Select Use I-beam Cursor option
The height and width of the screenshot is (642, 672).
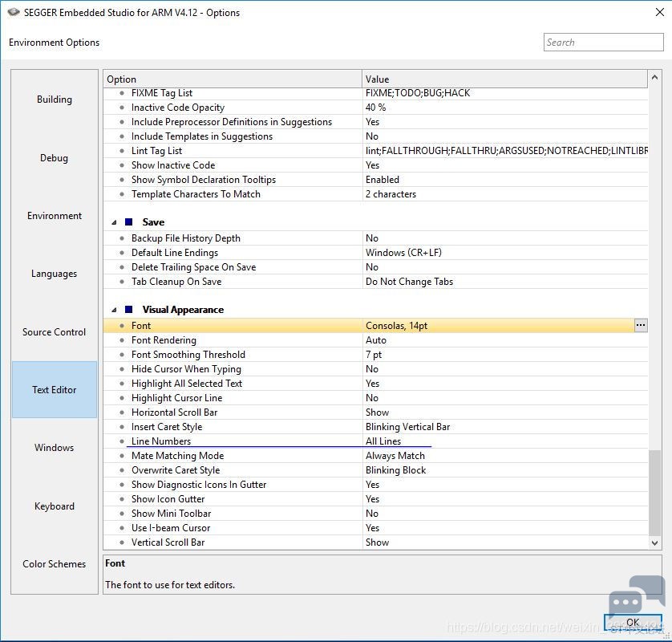click(x=375, y=528)
